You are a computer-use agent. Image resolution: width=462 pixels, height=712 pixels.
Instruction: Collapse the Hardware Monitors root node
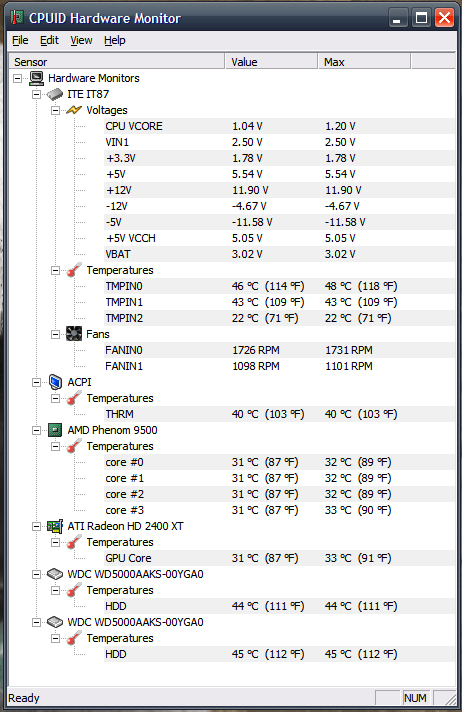(x=17, y=79)
